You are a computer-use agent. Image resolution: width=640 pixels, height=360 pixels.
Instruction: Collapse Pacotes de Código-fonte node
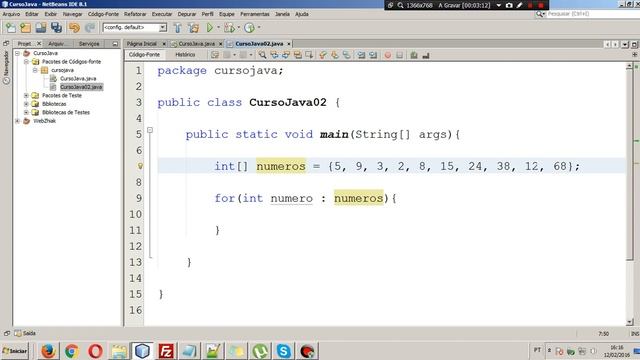[x=26, y=62]
